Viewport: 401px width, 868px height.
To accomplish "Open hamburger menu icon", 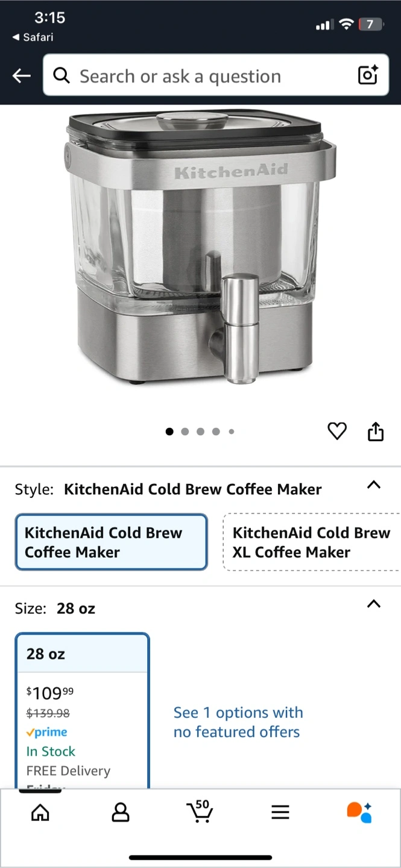I will [280, 813].
